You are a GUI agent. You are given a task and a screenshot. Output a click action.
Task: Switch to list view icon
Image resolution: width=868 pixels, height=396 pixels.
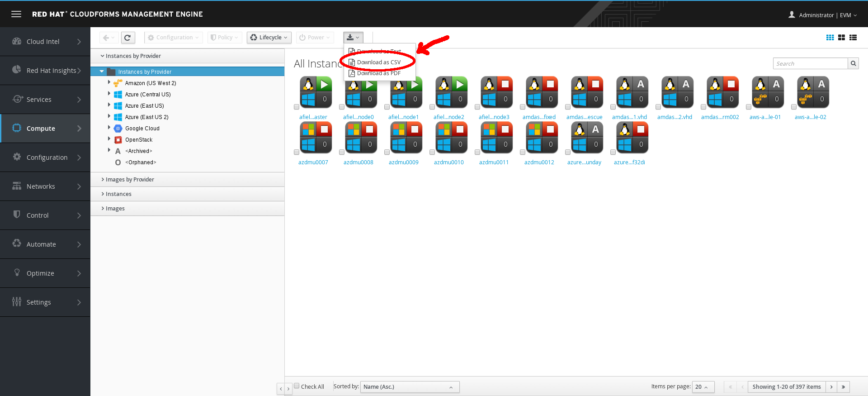853,38
